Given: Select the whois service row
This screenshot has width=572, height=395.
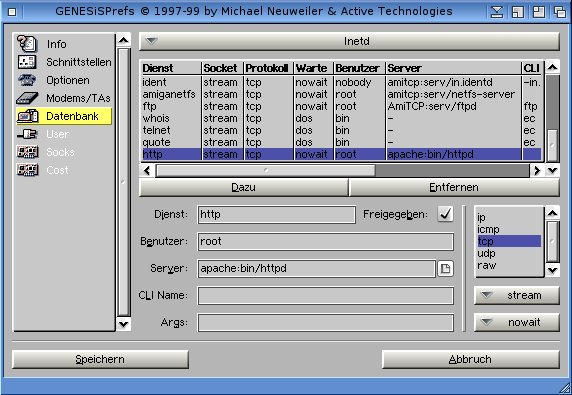Looking at the screenshot, I should coord(341,119).
